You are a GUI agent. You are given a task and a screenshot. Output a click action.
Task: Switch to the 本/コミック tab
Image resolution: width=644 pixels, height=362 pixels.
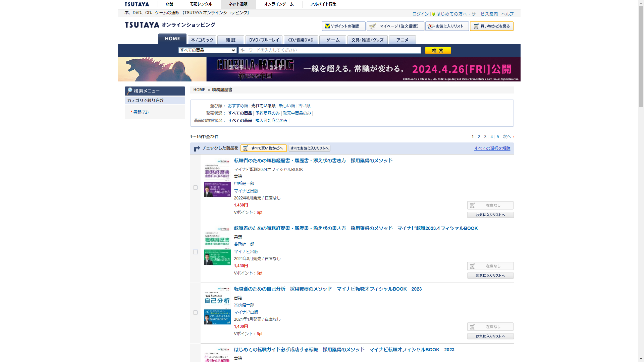click(202, 40)
